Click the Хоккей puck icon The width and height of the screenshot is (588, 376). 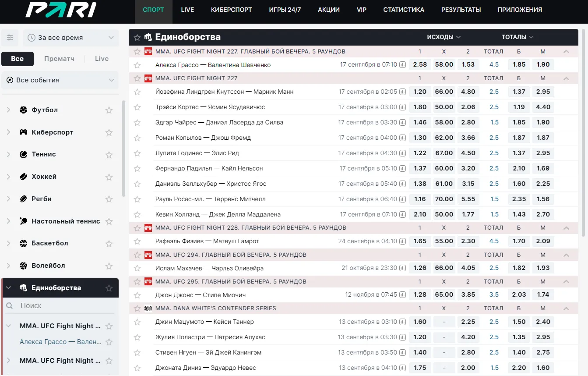click(x=24, y=177)
